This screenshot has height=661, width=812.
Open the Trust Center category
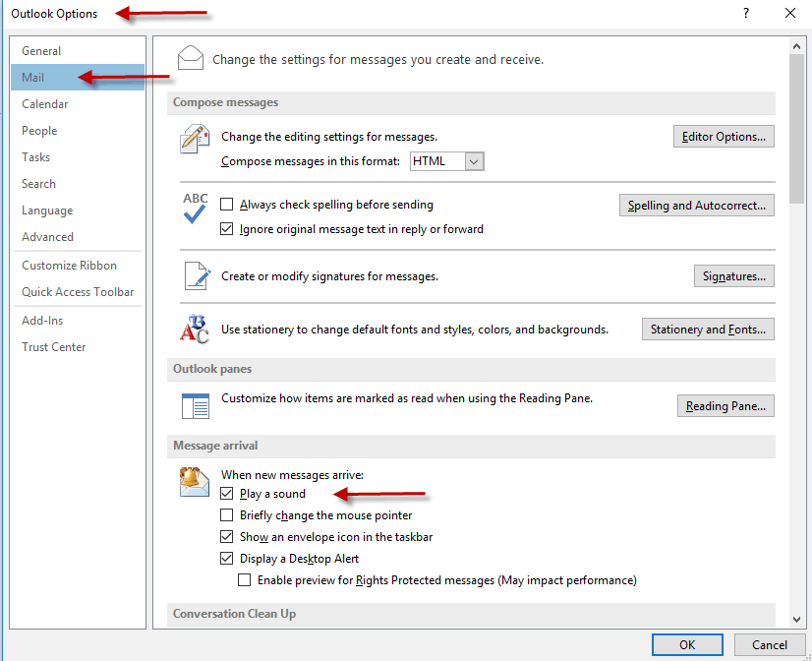78,346
